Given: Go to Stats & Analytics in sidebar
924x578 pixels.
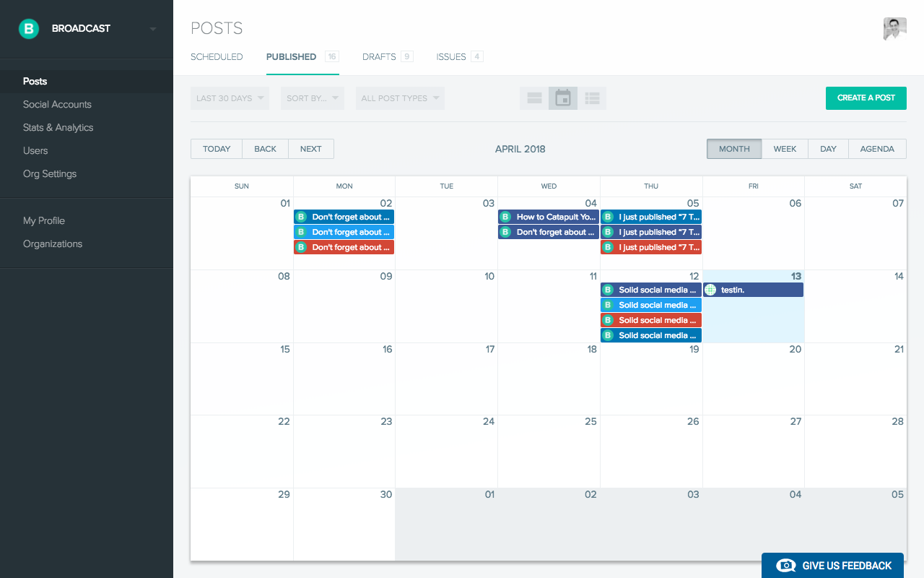Looking at the screenshot, I should tap(58, 127).
